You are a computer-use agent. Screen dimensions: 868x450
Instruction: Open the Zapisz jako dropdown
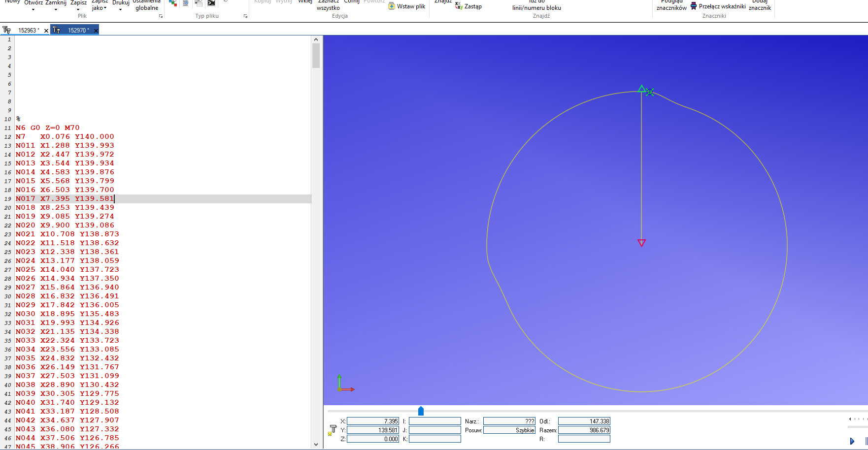pyautogui.click(x=100, y=5)
